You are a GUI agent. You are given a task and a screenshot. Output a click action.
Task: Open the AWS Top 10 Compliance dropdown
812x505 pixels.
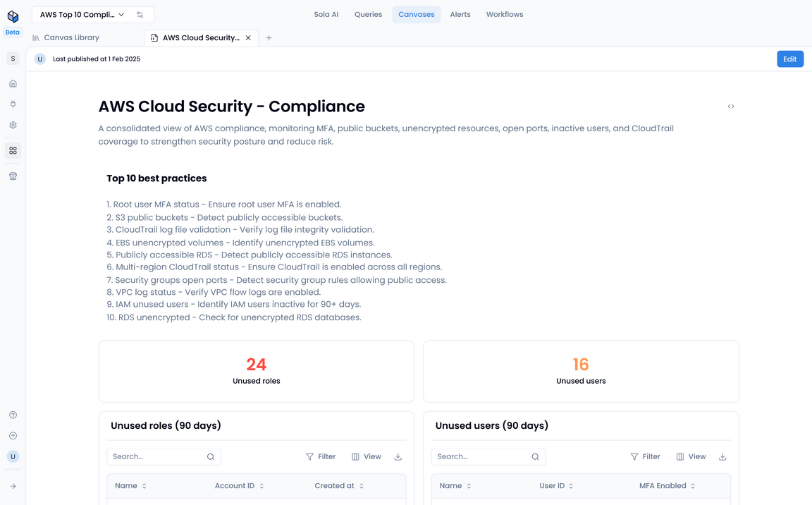82,15
